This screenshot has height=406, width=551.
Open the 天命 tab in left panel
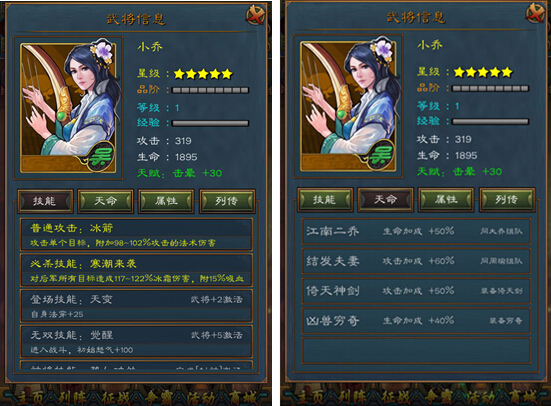tap(105, 201)
